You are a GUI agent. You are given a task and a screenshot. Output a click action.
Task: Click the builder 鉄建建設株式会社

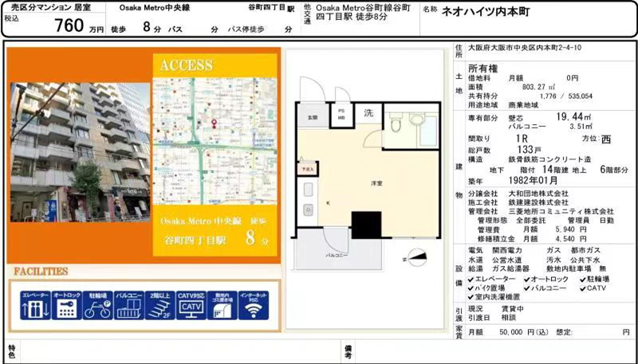539,202
